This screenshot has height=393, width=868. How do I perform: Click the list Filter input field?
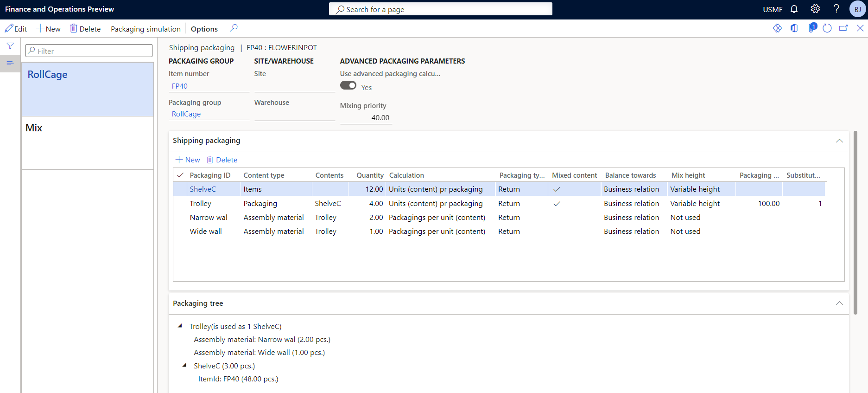(x=89, y=51)
